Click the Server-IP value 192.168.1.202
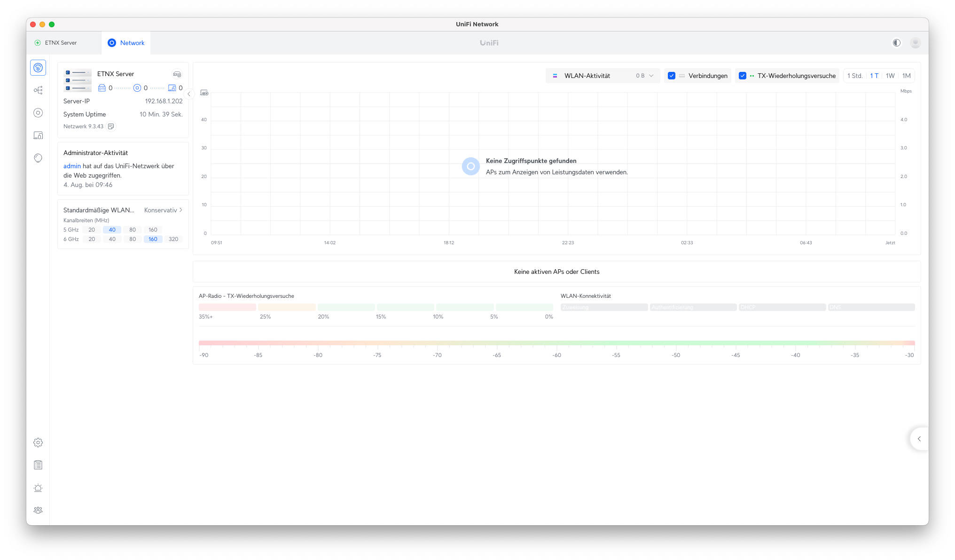This screenshot has width=955, height=560. tap(164, 101)
